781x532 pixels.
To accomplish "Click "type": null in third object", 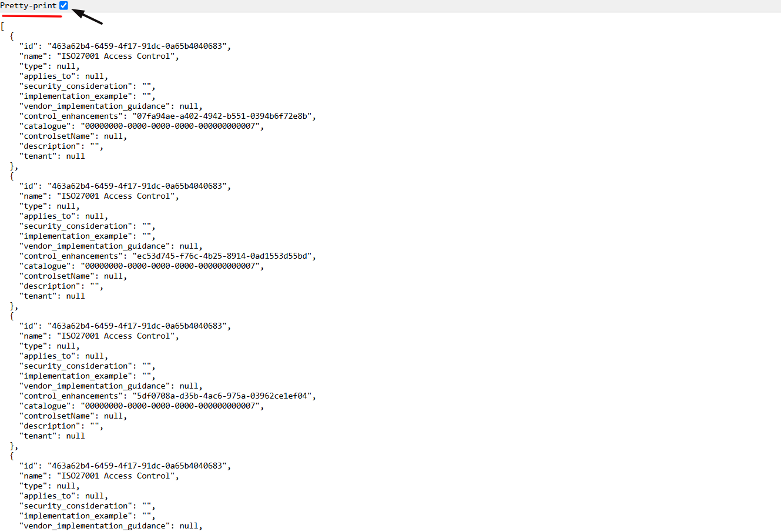I will coord(49,346).
